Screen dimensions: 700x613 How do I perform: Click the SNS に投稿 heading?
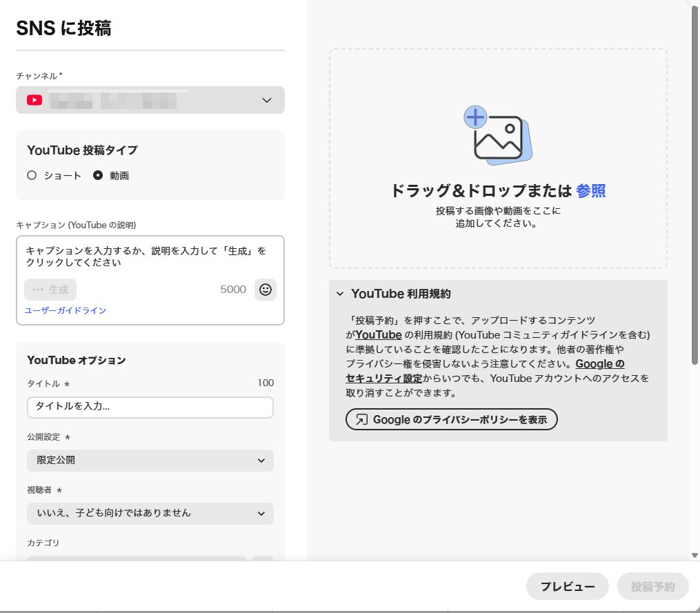click(x=63, y=28)
